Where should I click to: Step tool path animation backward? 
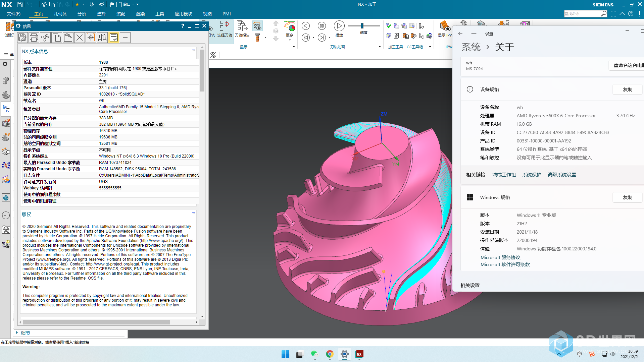point(306,26)
